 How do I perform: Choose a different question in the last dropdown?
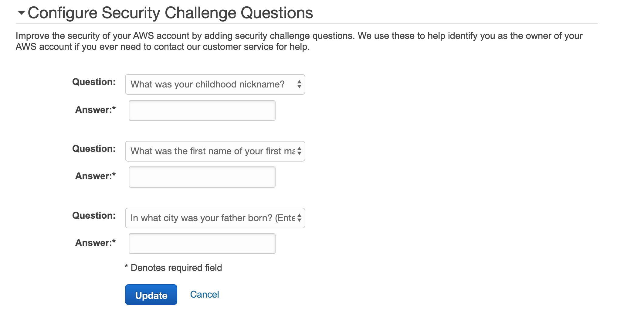coord(215,218)
